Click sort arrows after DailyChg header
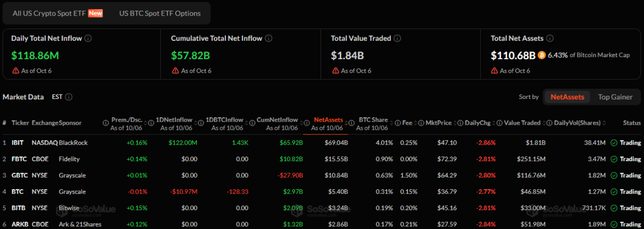Viewport: 644px width, 229px height. pos(494,123)
